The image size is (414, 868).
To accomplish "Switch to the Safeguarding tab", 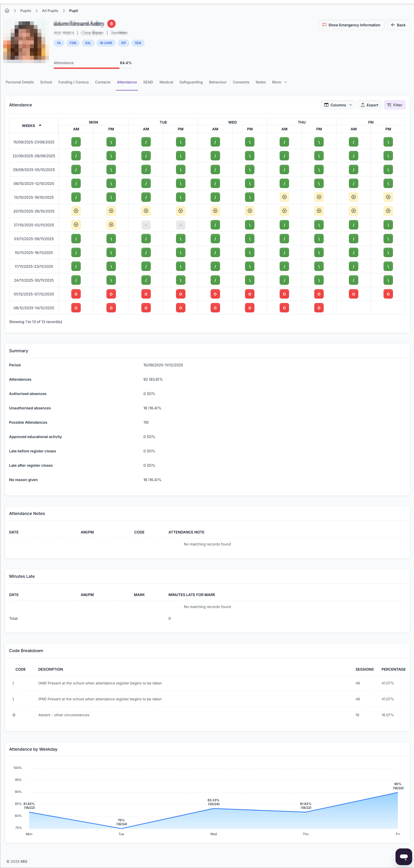I will [x=191, y=82].
